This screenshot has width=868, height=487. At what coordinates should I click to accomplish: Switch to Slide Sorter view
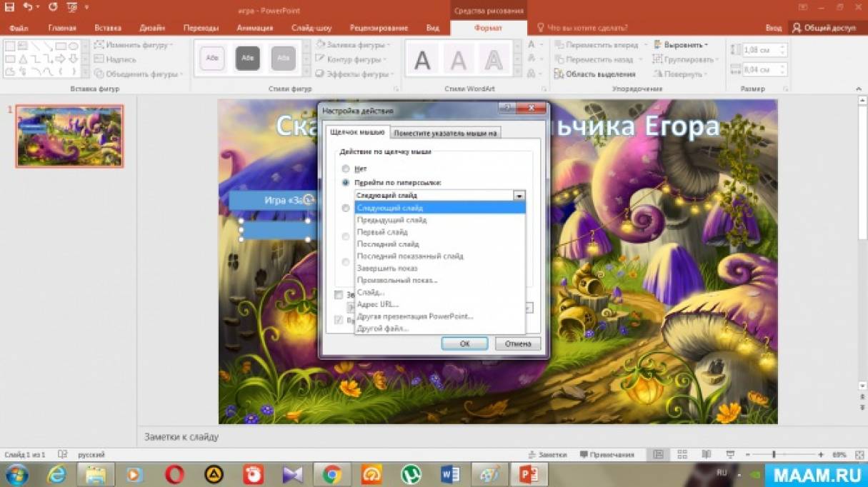pyautogui.click(x=682, y=455)
